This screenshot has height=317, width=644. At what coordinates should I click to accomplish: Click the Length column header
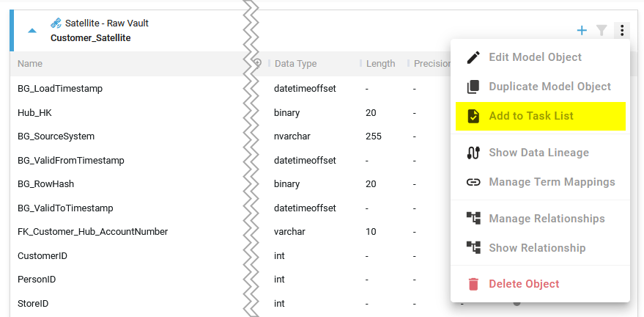click(x=380, y=64)
